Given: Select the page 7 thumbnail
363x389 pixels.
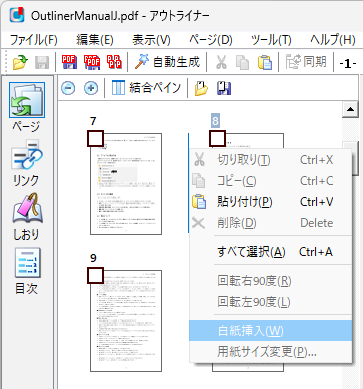Looking at the screenshot, I should click(x=126, y=184).
